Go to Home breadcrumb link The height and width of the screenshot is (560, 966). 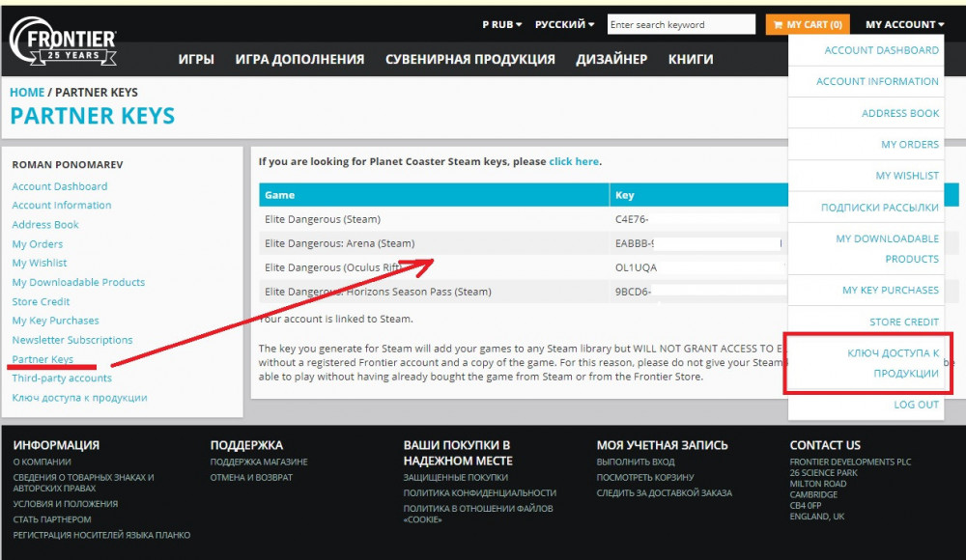coord(27,93)
